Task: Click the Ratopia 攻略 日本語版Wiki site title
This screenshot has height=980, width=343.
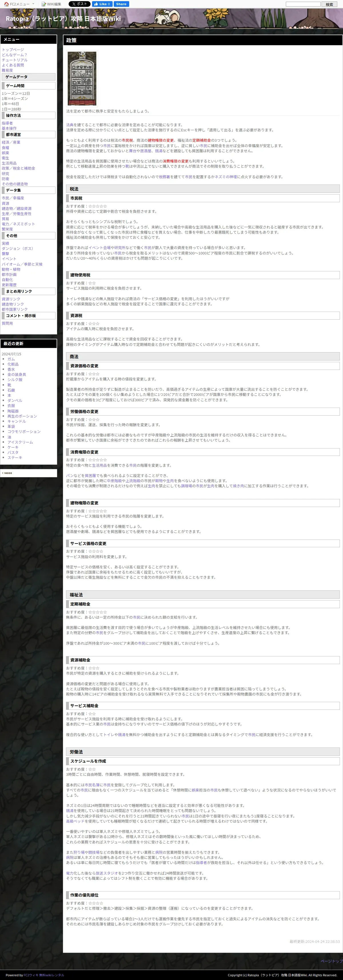Action: (x=63, y=18)
